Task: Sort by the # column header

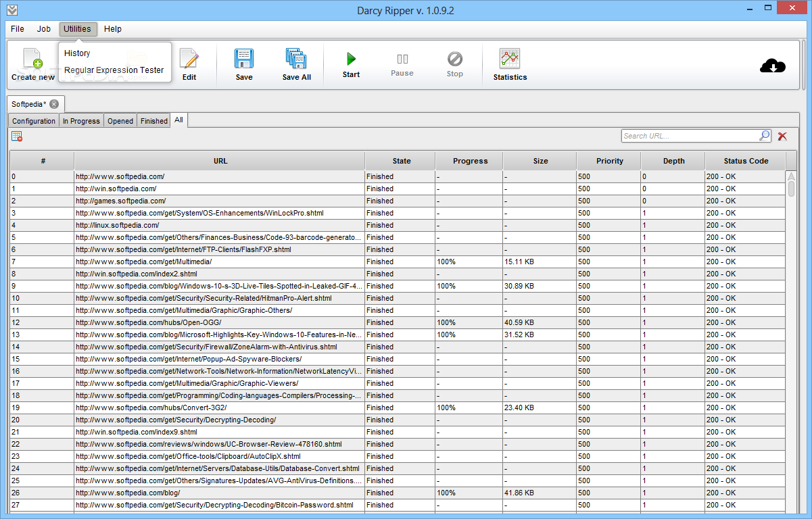Action: point(43,161)
